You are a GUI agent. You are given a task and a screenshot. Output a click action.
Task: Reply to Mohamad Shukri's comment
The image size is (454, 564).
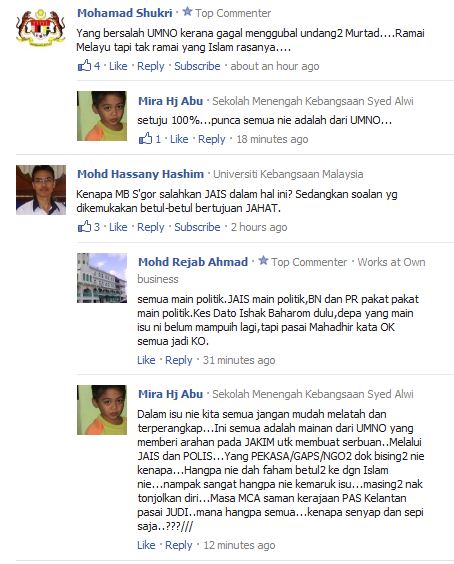click(150, 67)
